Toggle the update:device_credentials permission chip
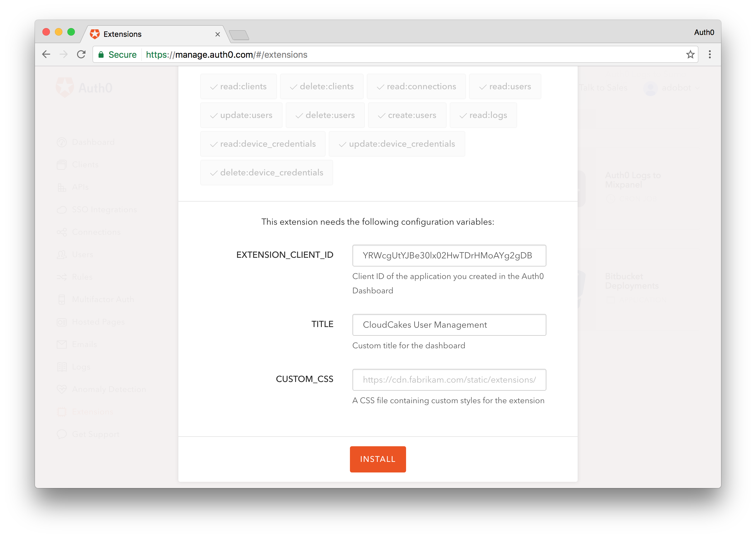This screenshot has width=756, height=538. 397,144
